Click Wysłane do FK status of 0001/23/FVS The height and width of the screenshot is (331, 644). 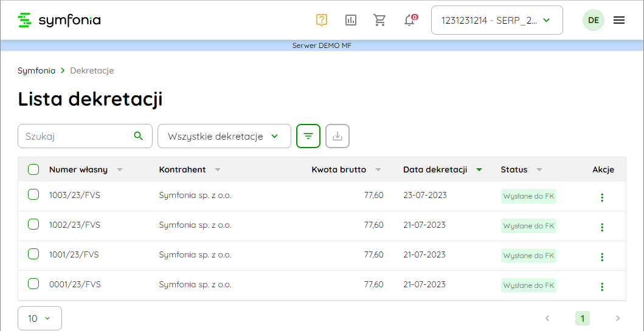tap(528, 285)
